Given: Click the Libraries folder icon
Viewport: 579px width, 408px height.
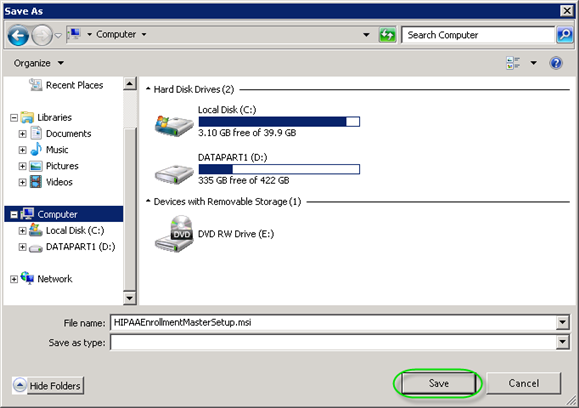Looking at the screenshot, I should 27,117.
